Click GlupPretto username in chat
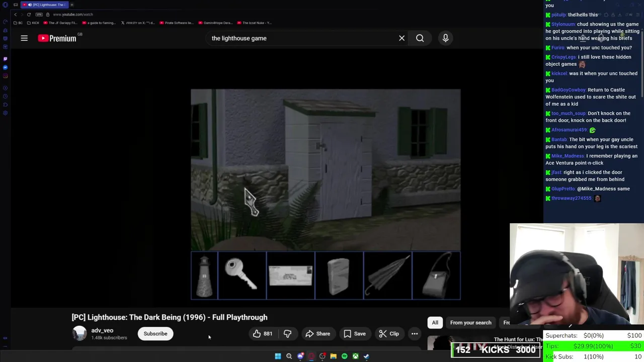 click(563, 189)
